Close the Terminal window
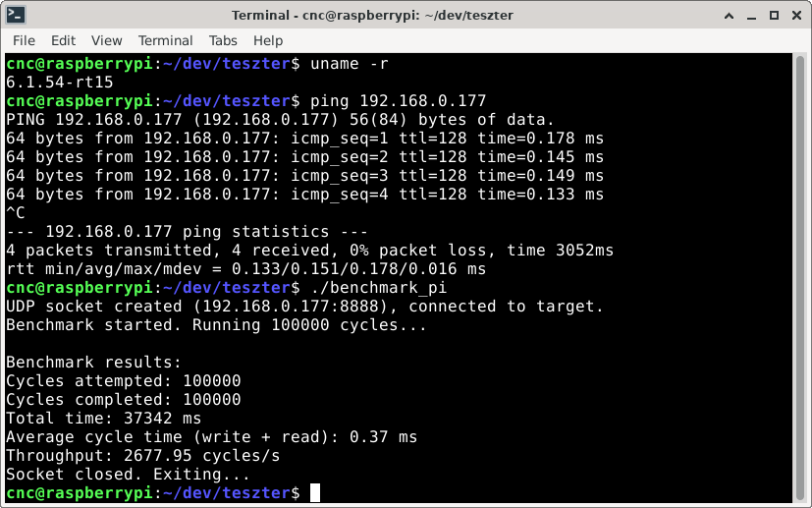This screenshot has height=508, width=812. [x=797, y=16]
